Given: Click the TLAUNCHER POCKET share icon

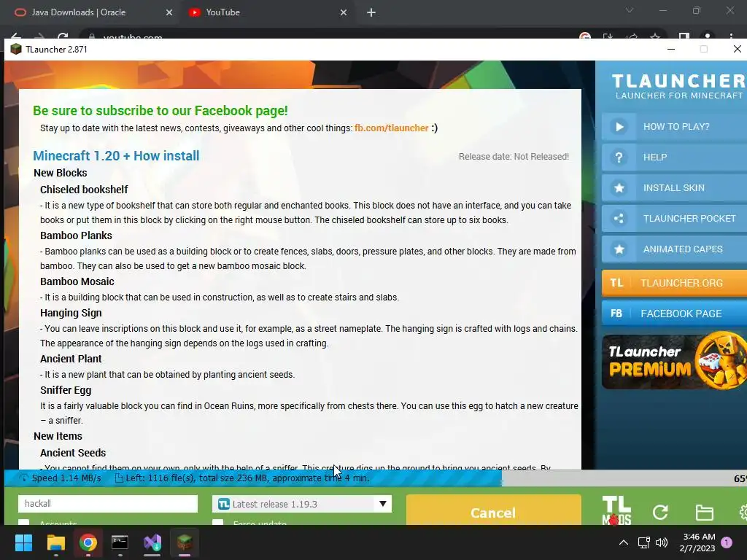Looking at the screenshot, I should pos(619,219).
